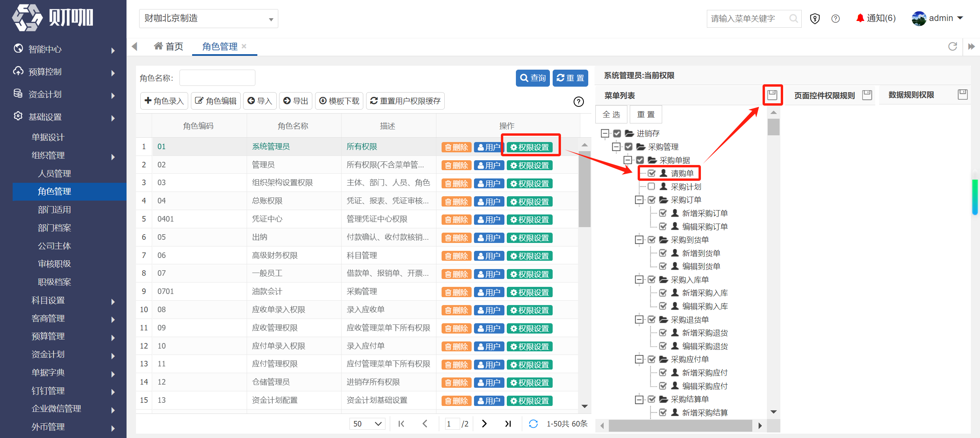Open 部门档案 in the sidebar menu
Viewport: 980px width, 438px height.
tap(55, 228)
